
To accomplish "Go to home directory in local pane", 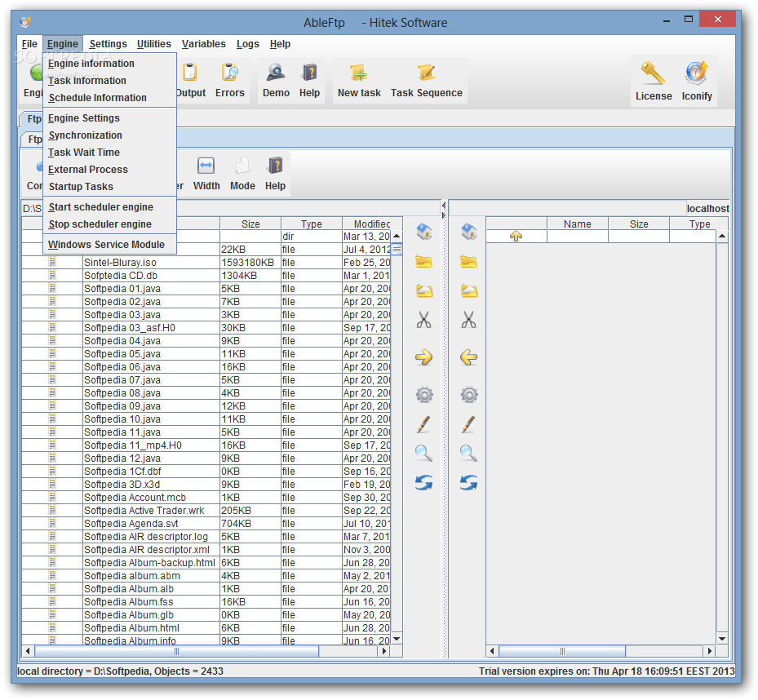I will coord(424,231).
